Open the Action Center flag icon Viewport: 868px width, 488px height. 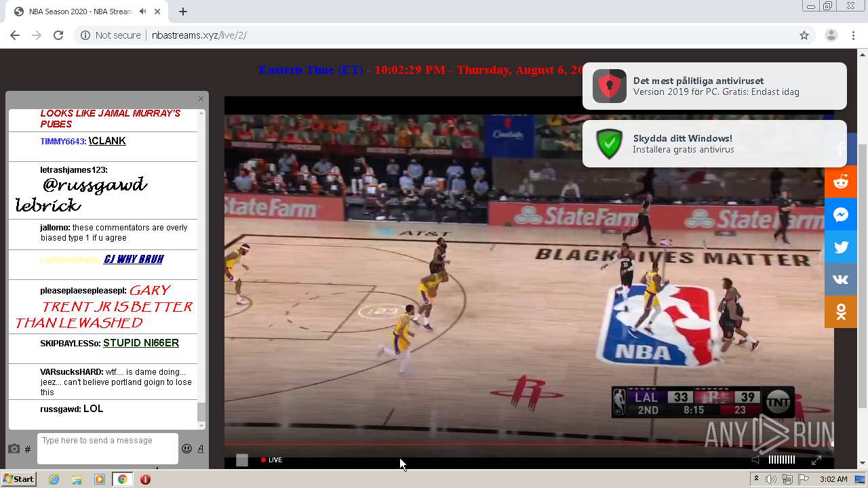point(804,479)
